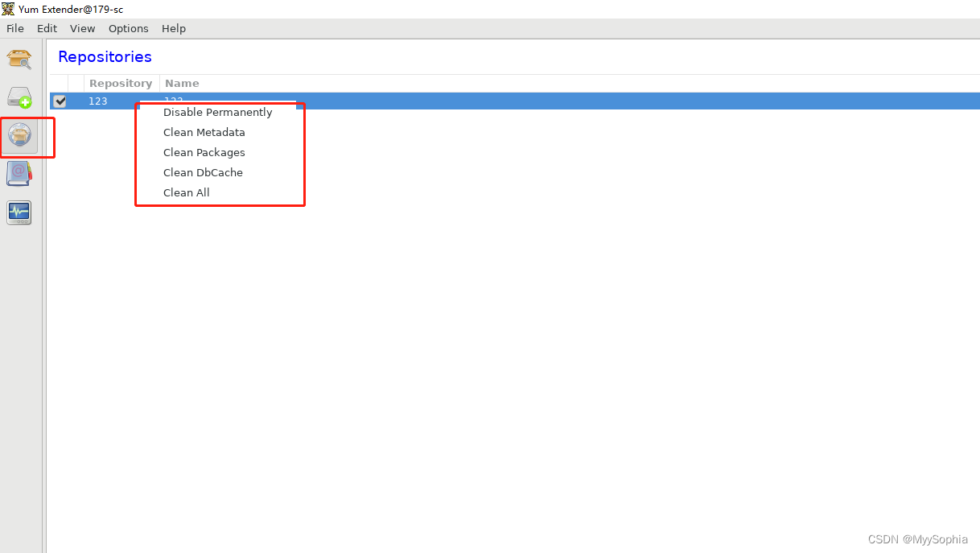Select the 123 repository ID cell
The image size is (980, 553).
[x=98, y=101]
